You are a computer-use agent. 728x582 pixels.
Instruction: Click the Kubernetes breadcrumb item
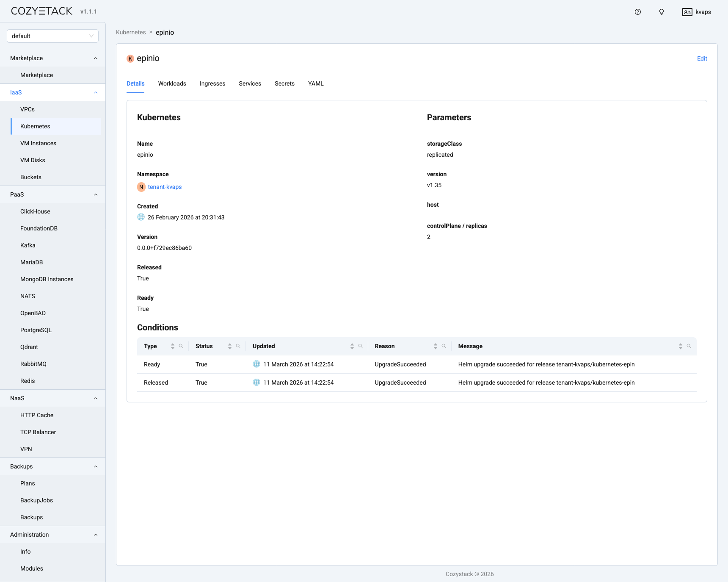pyautogui.click(x=131, y=32)
